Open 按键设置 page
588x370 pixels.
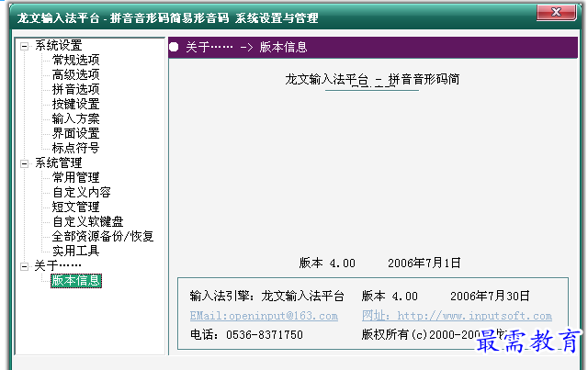click(75, 104)
